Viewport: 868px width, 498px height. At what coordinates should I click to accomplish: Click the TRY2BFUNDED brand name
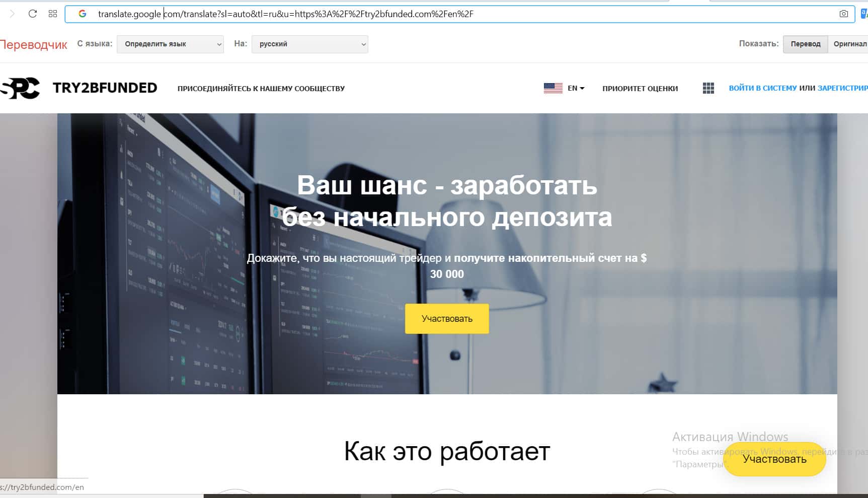(x=105, y=88)
